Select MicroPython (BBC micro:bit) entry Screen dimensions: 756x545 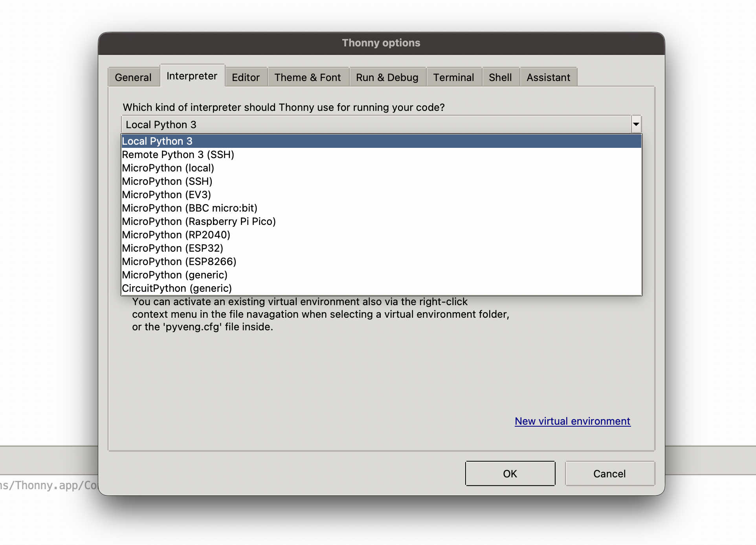pyautogui.click(x=189, y=208)
